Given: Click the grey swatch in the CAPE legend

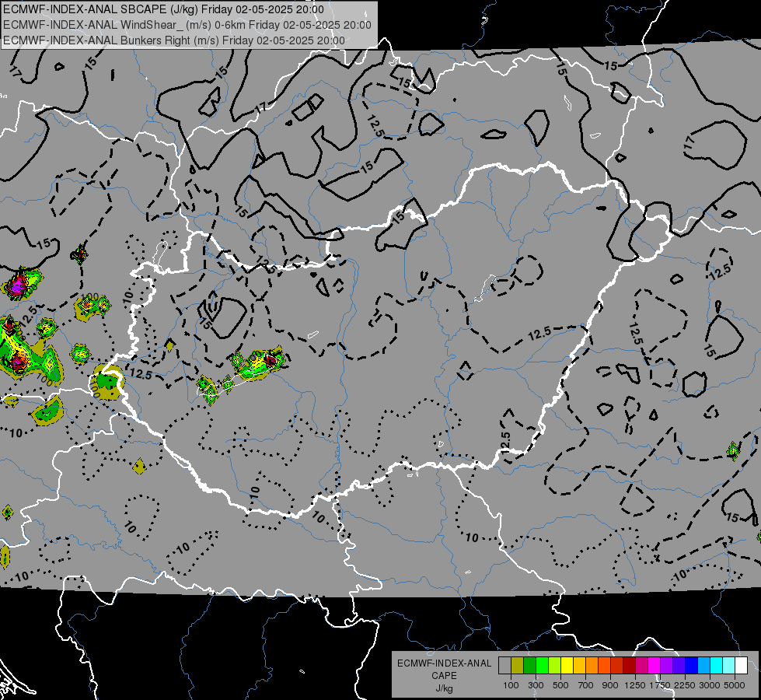Looking at the screenshot, I should click(504, 665).
